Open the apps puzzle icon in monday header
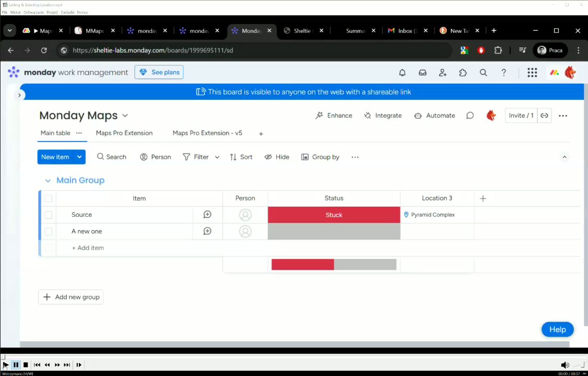The height and width of the screenshot is (376, 588). point(463,73)
